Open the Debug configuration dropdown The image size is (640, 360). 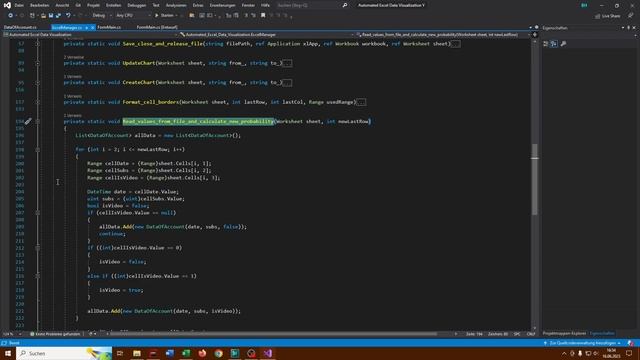(102, 16)
